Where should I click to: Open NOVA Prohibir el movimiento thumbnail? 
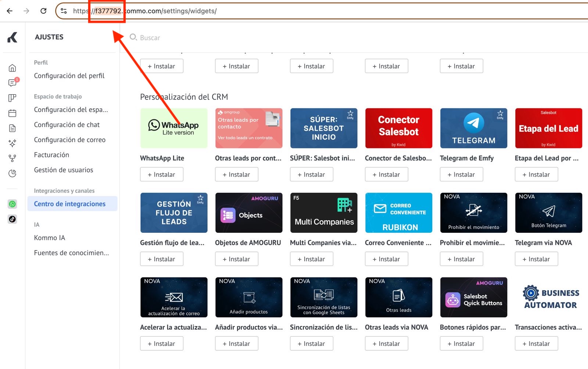point(474,213)
